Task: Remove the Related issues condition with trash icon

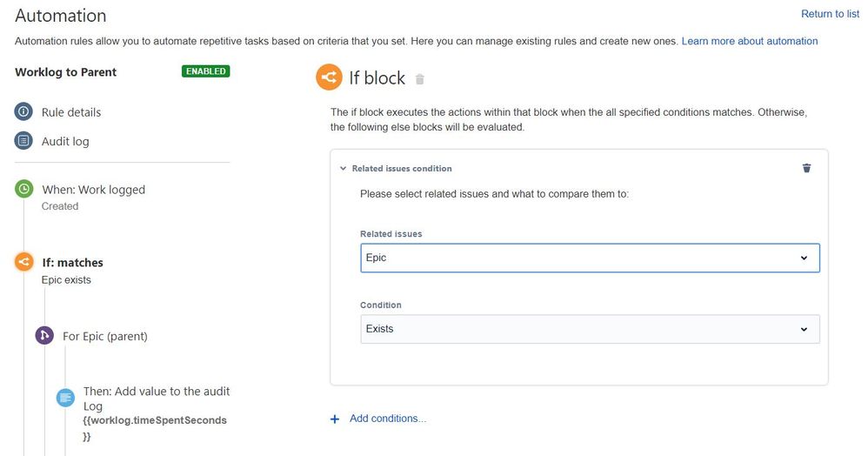Action: [806, 168]
